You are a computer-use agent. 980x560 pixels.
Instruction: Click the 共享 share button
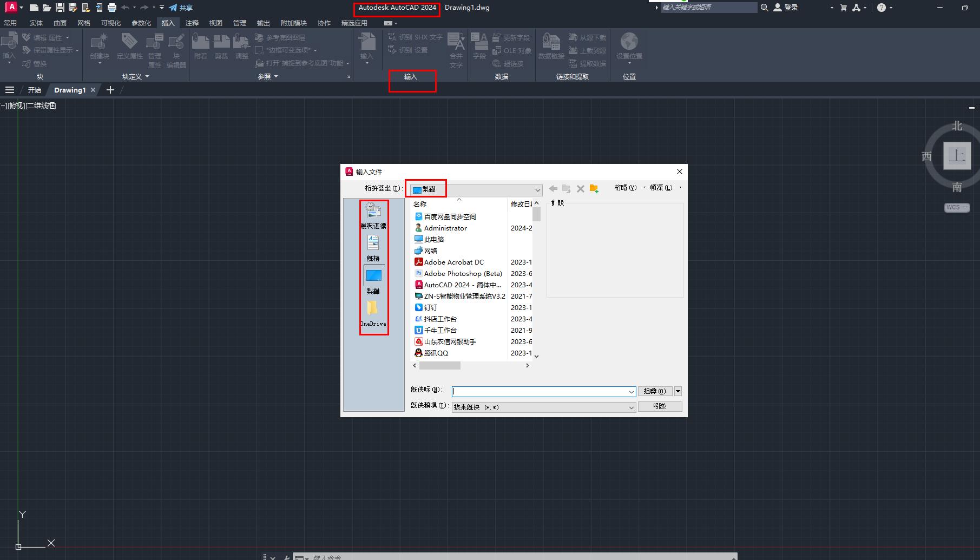pos(181,8)
